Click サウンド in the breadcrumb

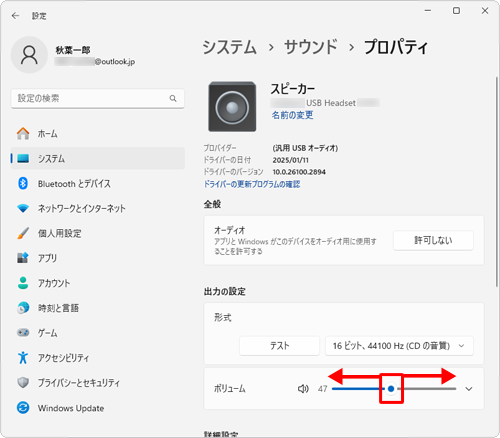coord(311,47)
